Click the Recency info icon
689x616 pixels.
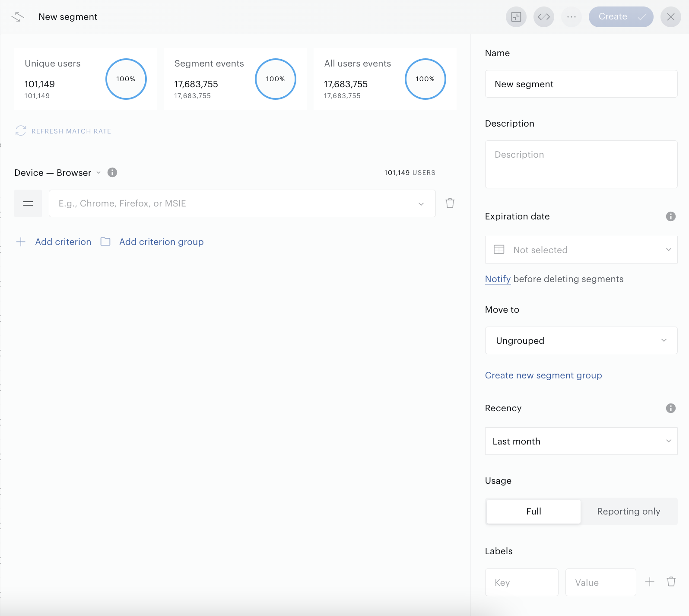coord(670,408)
